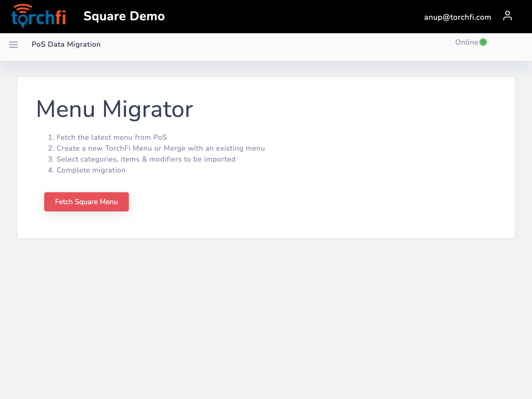The width and height of the screenshot is (532, 399).
Task: Click the Online status text
Action: (x=467, y=42)
